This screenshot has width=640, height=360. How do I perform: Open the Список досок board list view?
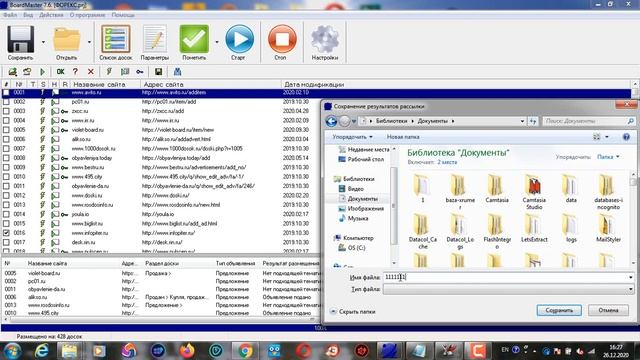tap(116, 39)
